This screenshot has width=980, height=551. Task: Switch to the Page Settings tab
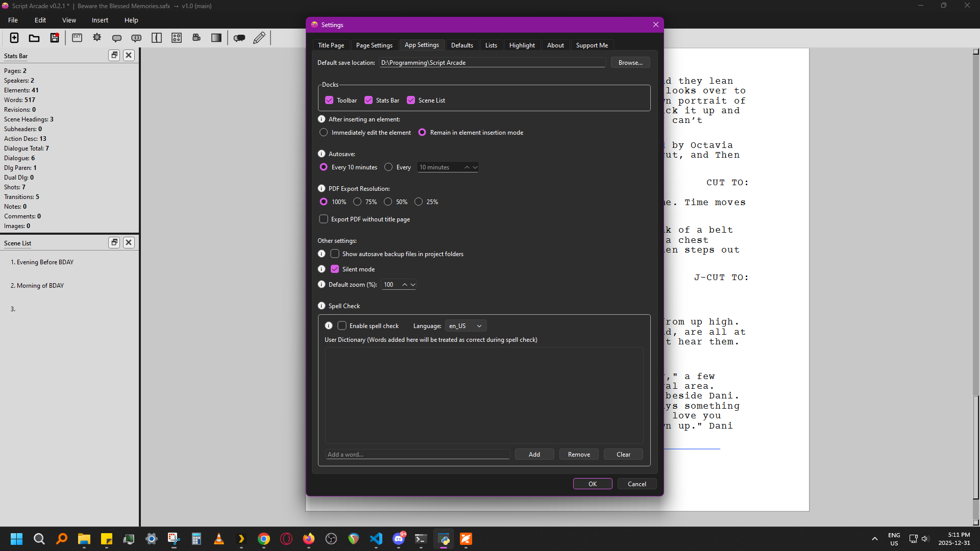[x=374, y=45]
